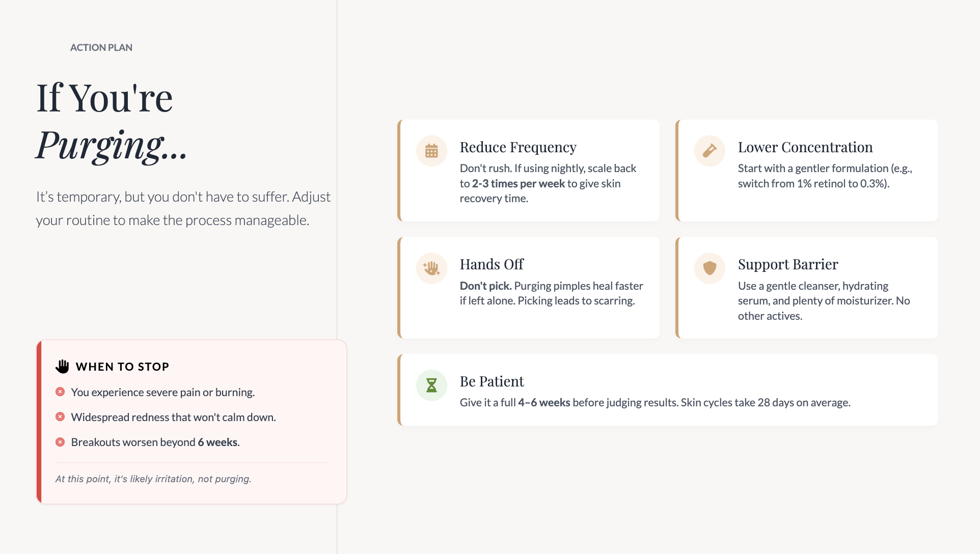Click the Be Patient card title

point(492,381)
